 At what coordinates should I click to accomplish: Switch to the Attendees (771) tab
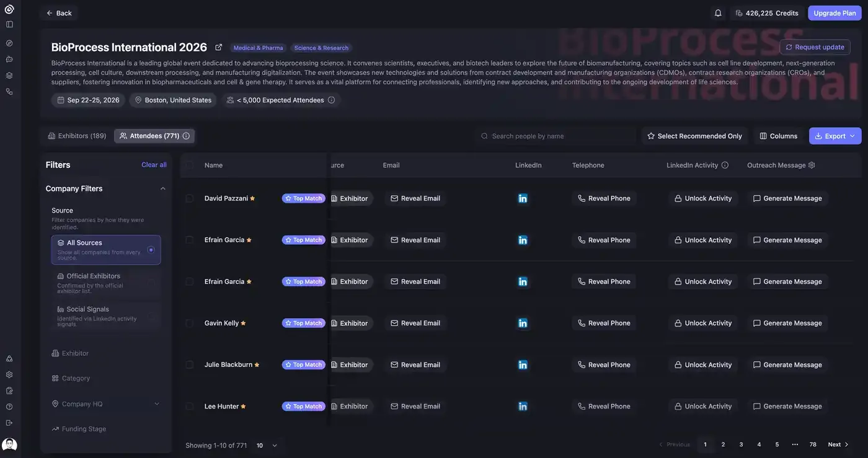154,136
